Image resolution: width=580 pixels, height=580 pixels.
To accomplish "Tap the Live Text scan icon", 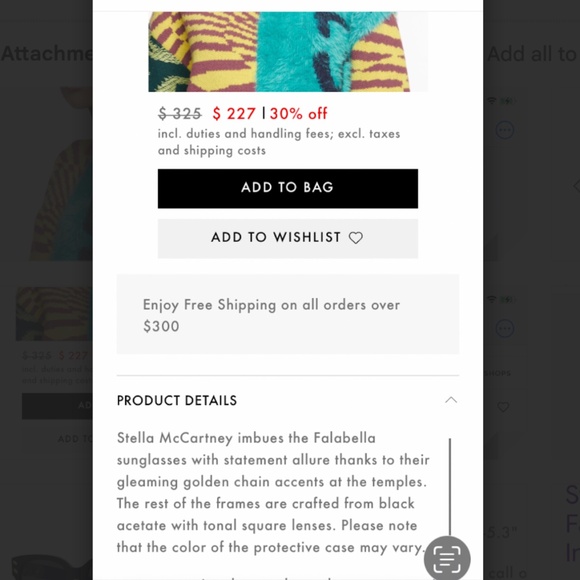I will 447,559.
